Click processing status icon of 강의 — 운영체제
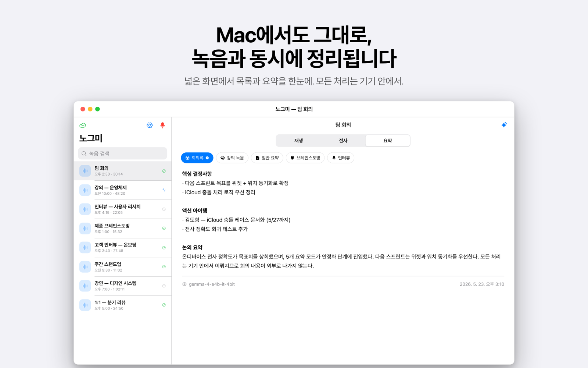Image resolution: width=588 pixels, height=368 pixels. coord(164,190)
